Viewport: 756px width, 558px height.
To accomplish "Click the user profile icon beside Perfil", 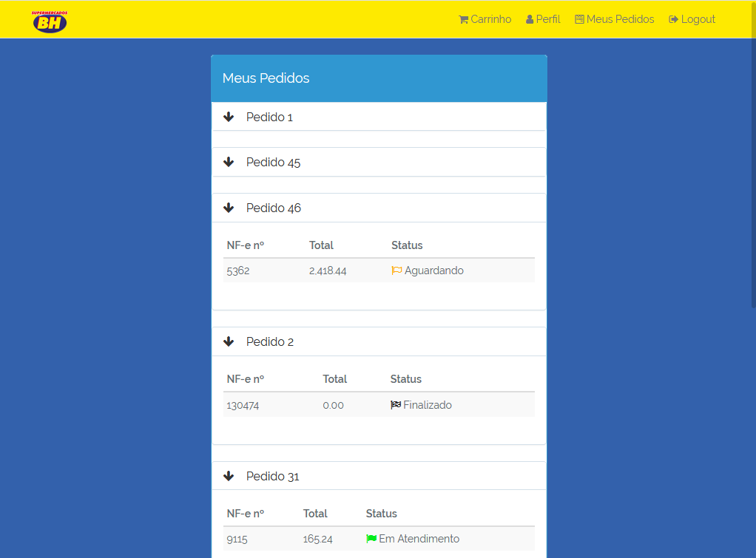I will (530, 20).
